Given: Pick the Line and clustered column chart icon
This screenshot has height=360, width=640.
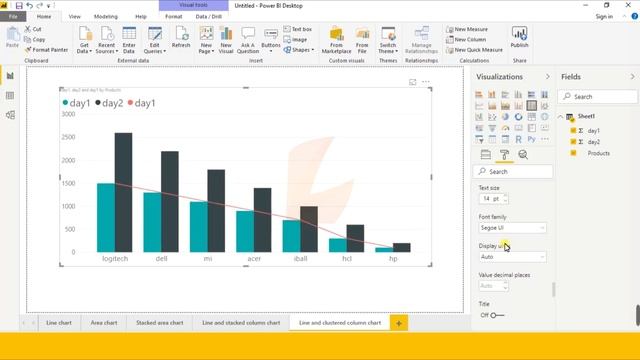Looking at the screenshot, I should (531, 106).
